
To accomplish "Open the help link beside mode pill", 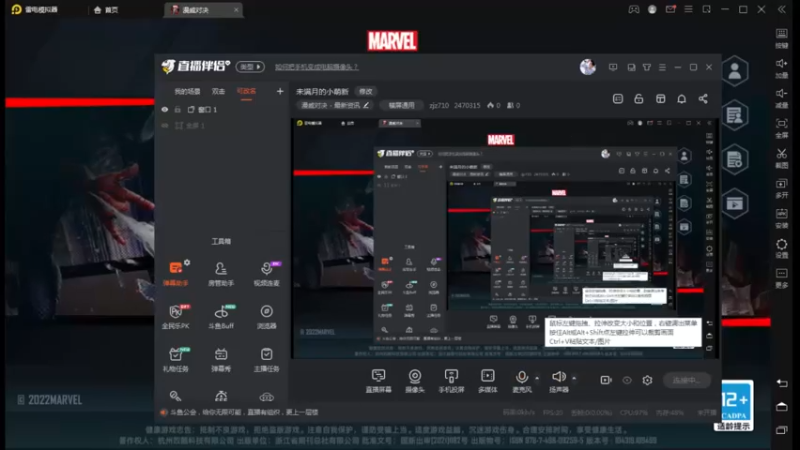I will (x=317, y=67).
